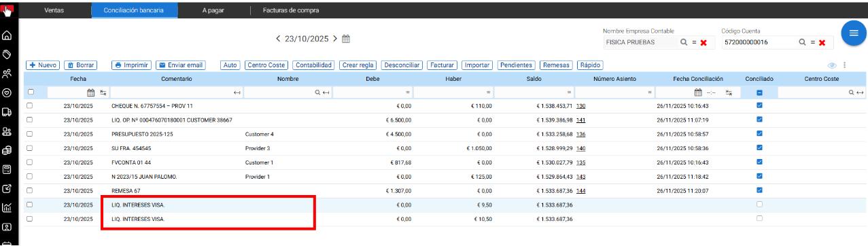Open the Comentario filter operator arrow
The height and width of the screenshot is (246, 868).
pos(237,92)
